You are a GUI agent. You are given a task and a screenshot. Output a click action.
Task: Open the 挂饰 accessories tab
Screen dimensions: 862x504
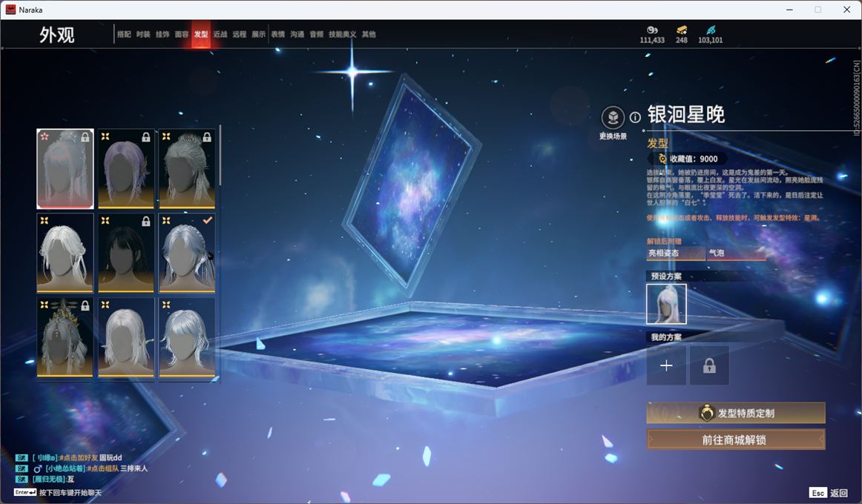[162, 34]
